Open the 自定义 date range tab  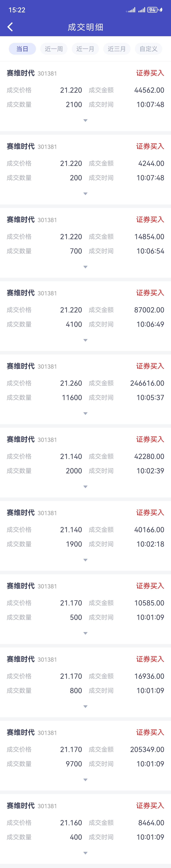coord(148,49)
